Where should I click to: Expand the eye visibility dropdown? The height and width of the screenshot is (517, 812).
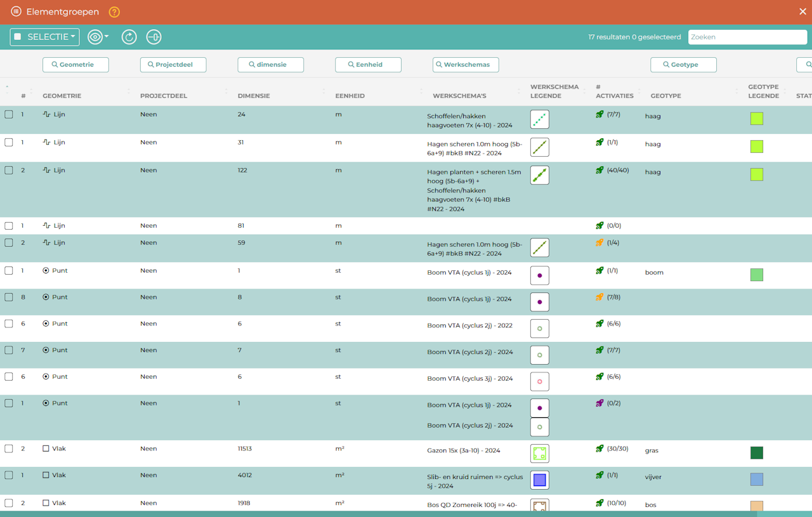pos(98,37)
